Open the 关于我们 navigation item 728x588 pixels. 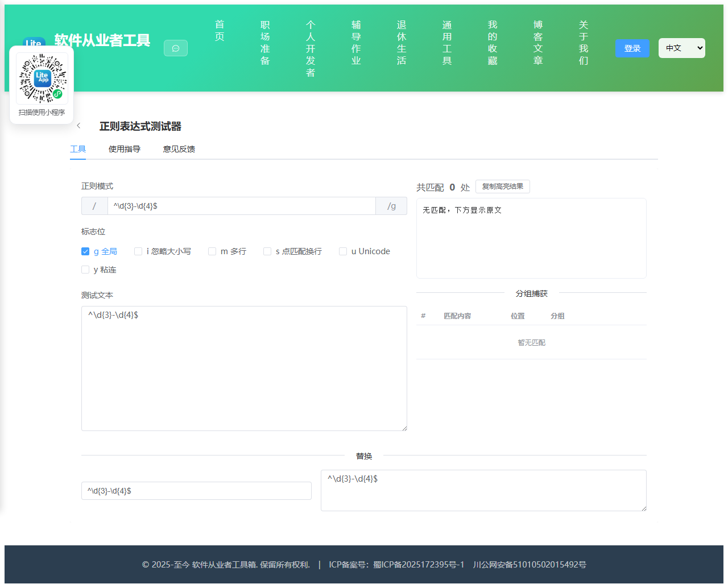click(x=584, y=43)
